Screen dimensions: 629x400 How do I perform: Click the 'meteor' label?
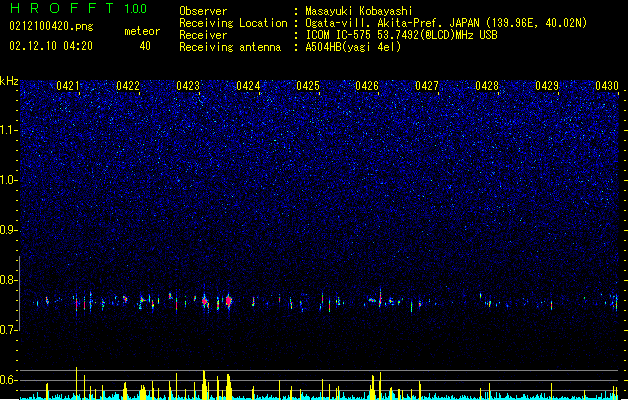[x=142, y=31]
